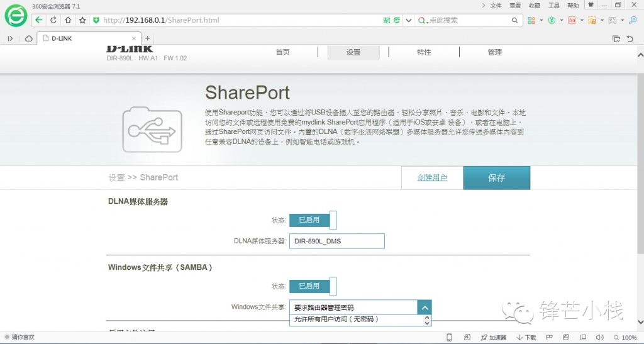644x344 pixels.
Task: Open the 特性 router menu
Action: (424, 52)
